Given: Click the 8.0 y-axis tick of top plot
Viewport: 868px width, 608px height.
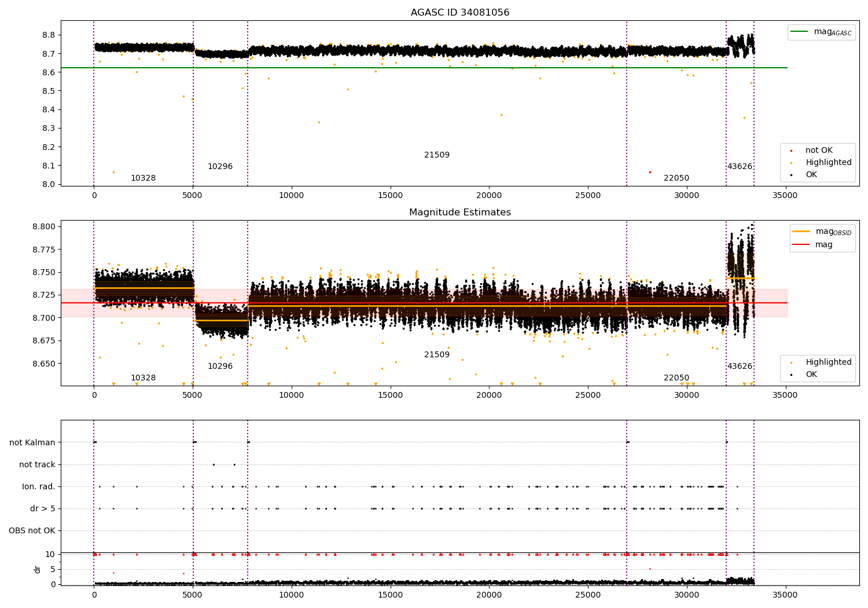Looking at the screenshot, I should pyautogui.click(x=49, y=185).
